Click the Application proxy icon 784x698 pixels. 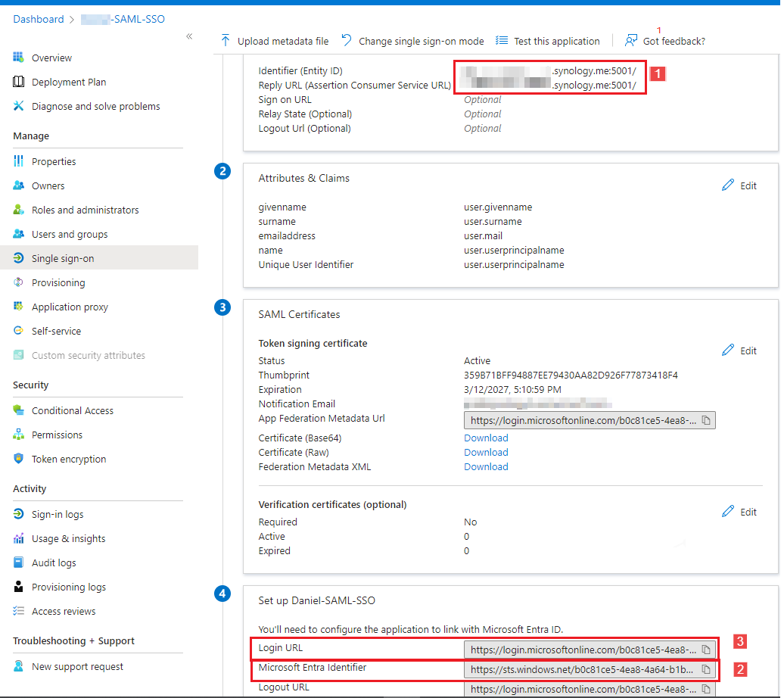18,306
